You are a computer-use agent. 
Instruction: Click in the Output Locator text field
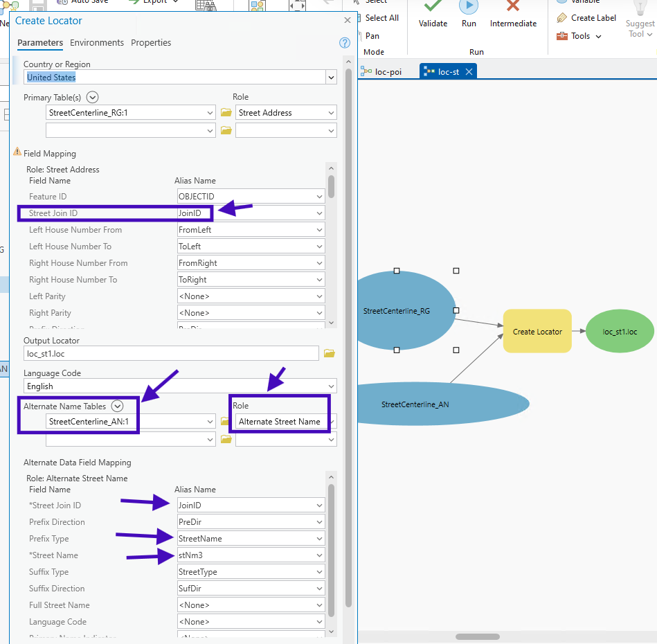[171, 353]
